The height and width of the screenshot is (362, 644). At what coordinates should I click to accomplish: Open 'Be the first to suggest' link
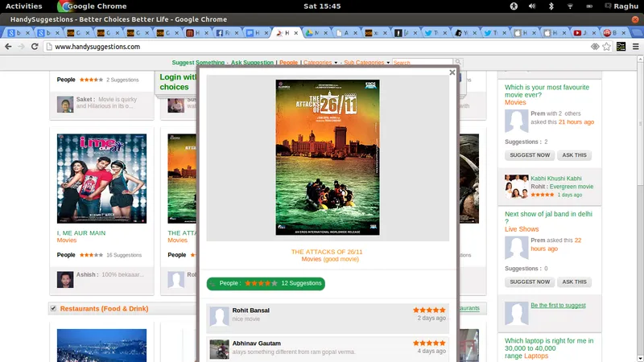coord(558,306)
